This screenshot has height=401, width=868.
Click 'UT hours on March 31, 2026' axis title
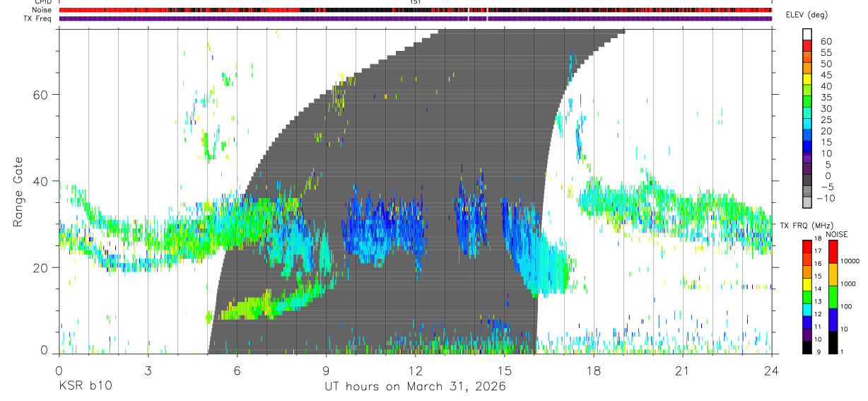pos(415,386)
